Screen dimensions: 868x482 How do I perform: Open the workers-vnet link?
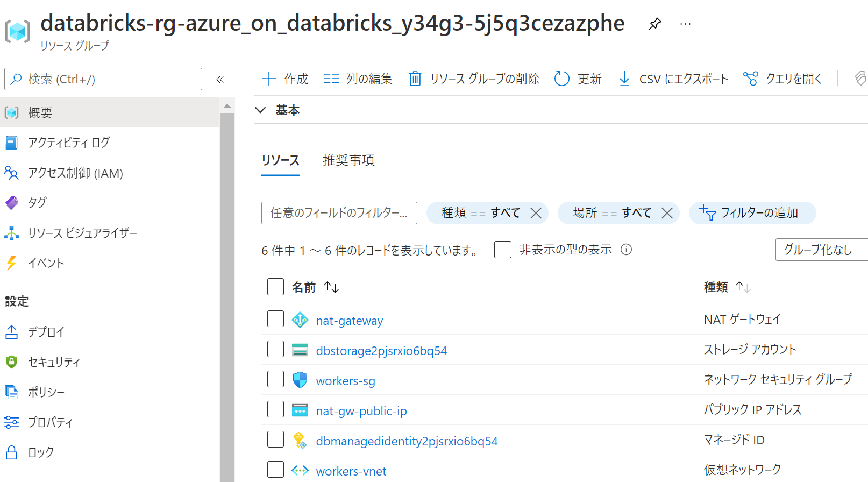(x=351, y=471)
